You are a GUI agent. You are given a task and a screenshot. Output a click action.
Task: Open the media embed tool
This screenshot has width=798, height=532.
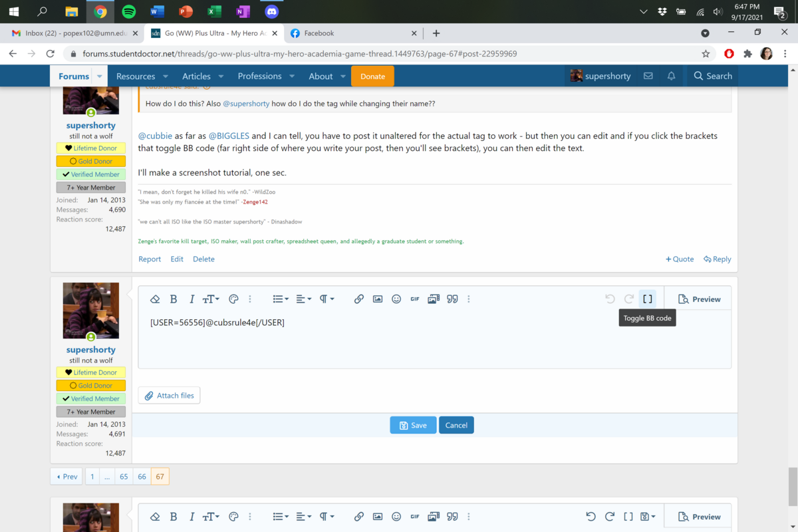434,299
